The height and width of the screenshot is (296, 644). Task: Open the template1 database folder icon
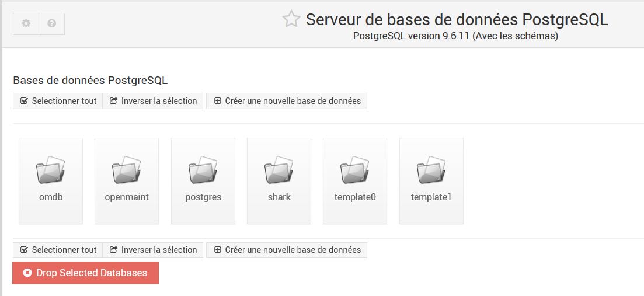point(431,170)
